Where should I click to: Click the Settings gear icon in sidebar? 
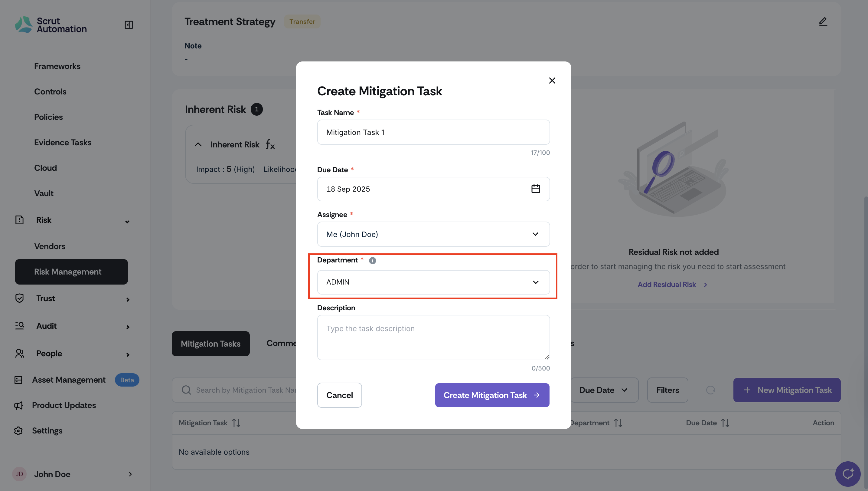pos(18,431)
